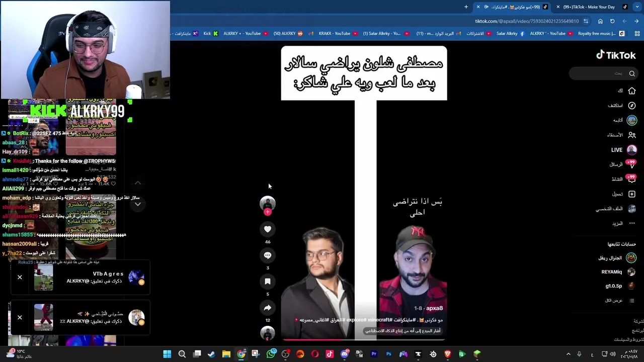Dismiss the VTbAgres mention notification
This screenshot has height=362, width=644.
click(x=20, y=278)
